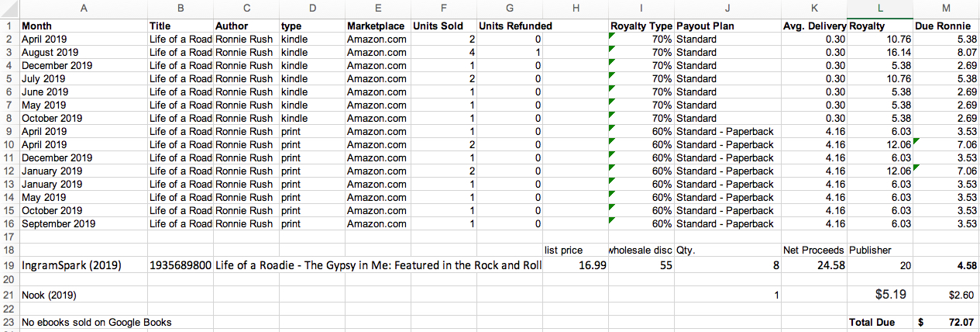The image size is (980, 332).
Task: Click the ISBN 1935689800 cell
Action: (x=181, y=265)
